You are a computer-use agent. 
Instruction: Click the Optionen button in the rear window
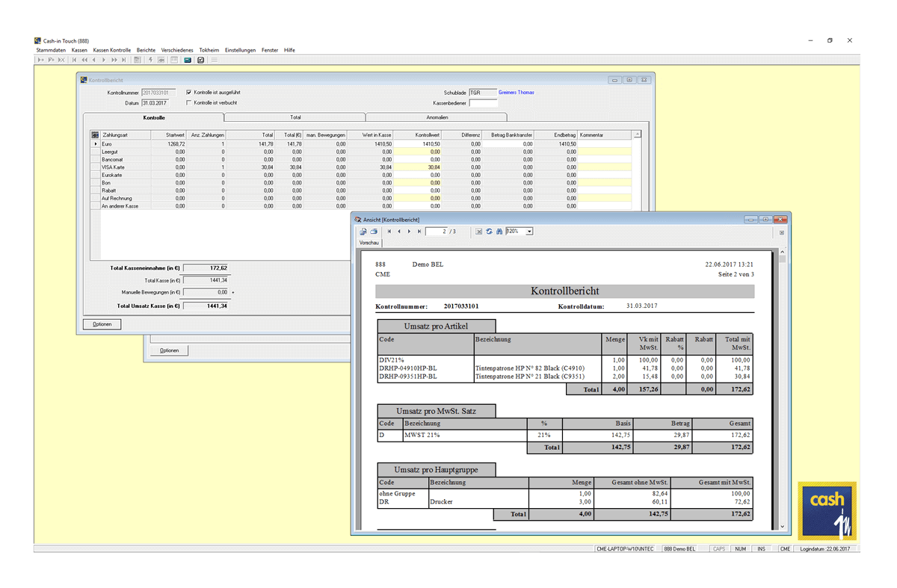point(170,350)
